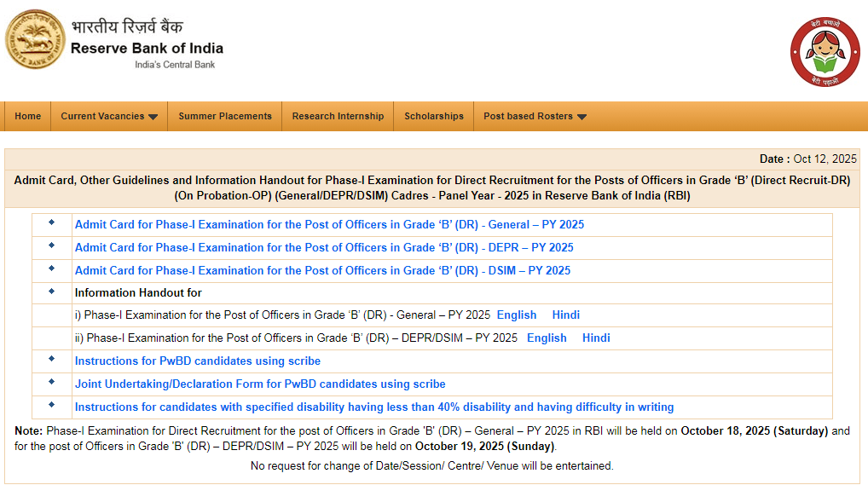View Instructions for PwBD candidates using scribe
Image resolution: width=868 pixels, height=485 pixels.
(198, 361)
